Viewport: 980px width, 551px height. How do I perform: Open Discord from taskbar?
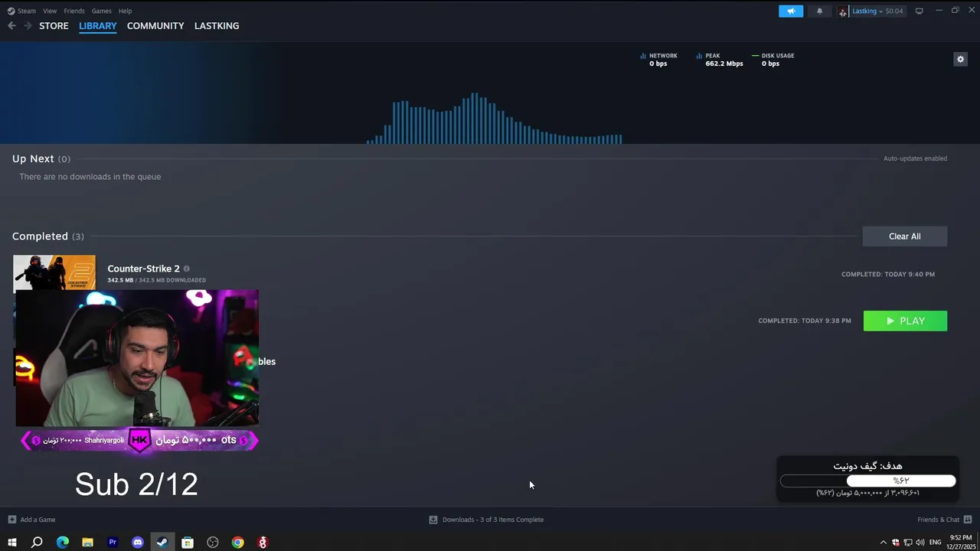coord(138,543)
